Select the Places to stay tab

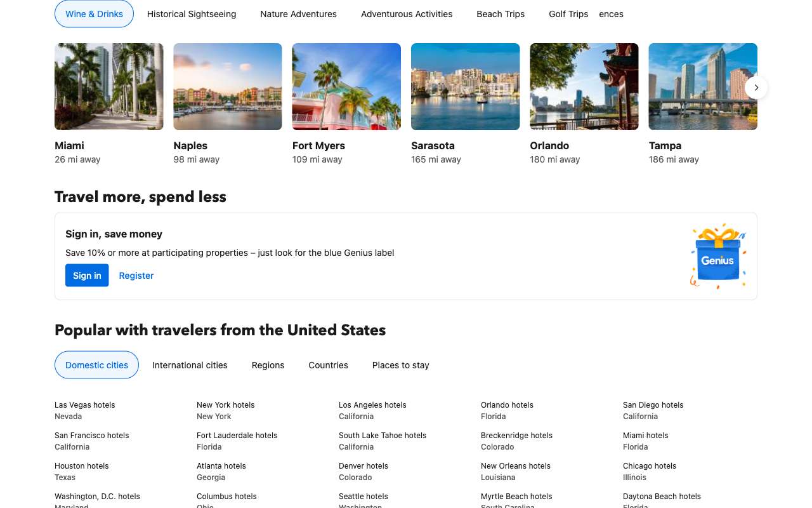click(401, 365)
